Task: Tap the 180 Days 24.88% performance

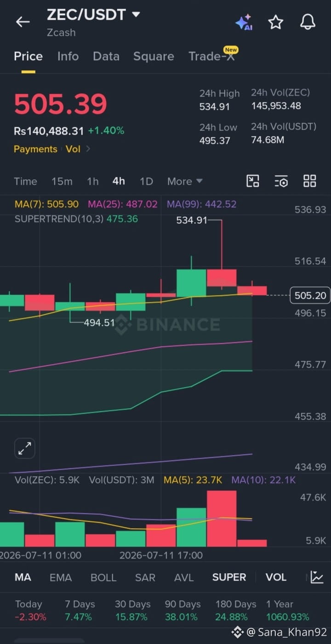Action: click(236, 610)
